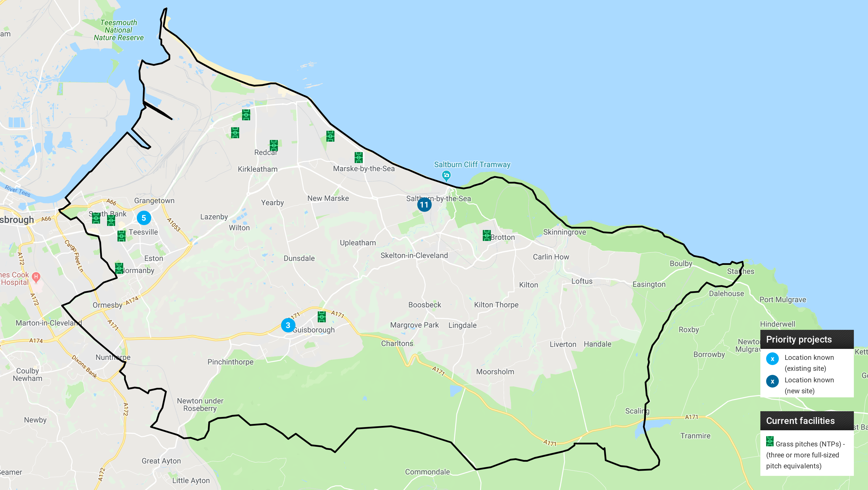
Task: Click the Current facilities legend header
Action: click(807, 420)
